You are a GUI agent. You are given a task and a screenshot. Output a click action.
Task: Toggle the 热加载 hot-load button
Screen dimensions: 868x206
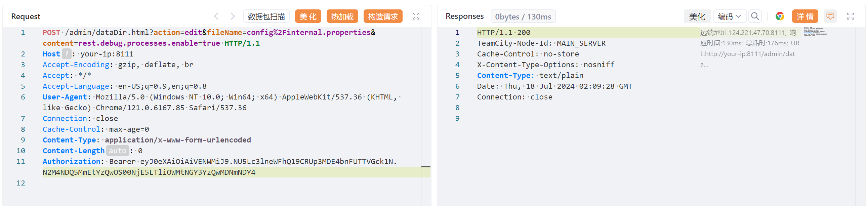pos(342,16)
